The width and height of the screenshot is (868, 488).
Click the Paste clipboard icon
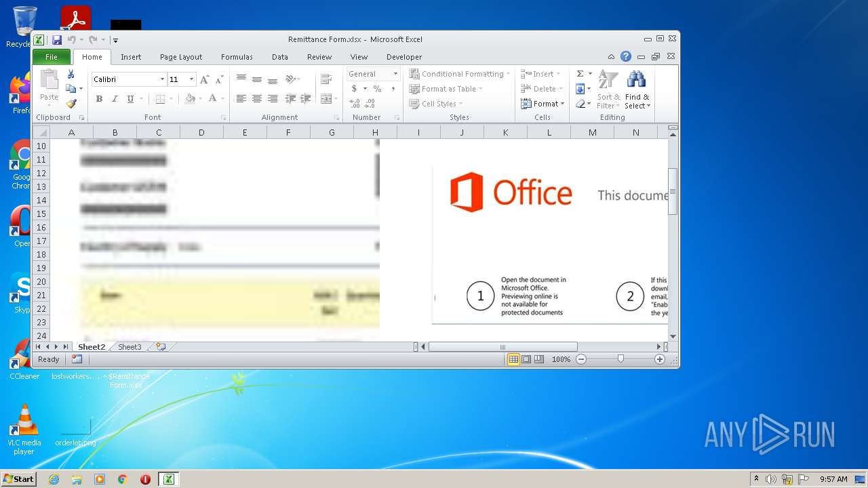(x=49, y=80)
